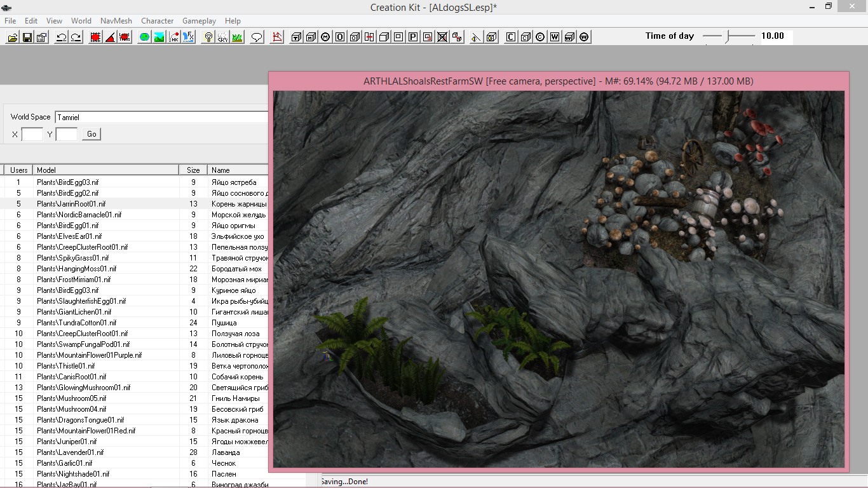The height and width of the screenshot is (488, 868).
Task: Click the Undo arrow icon
Action: 61,37
